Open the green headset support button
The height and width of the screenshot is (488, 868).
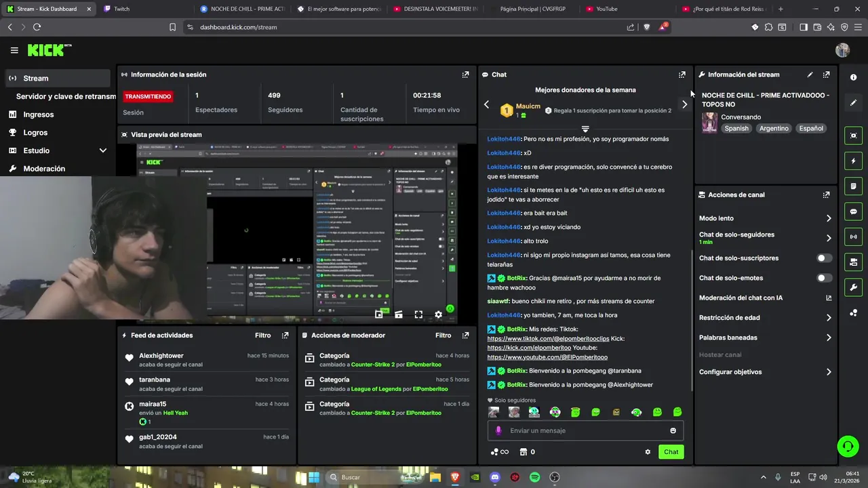848,446
